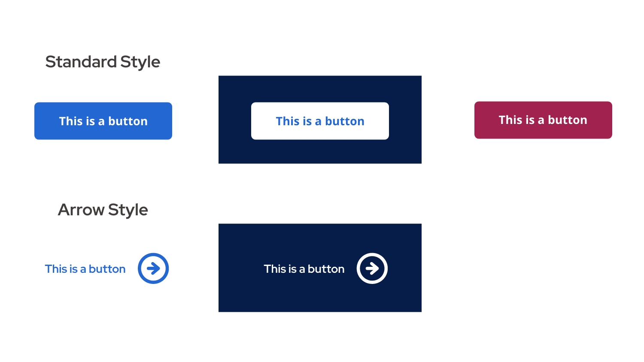This screenshot has height=362, width=644.
Task: Click the white text inside the blue button
Action: [103, 121]
